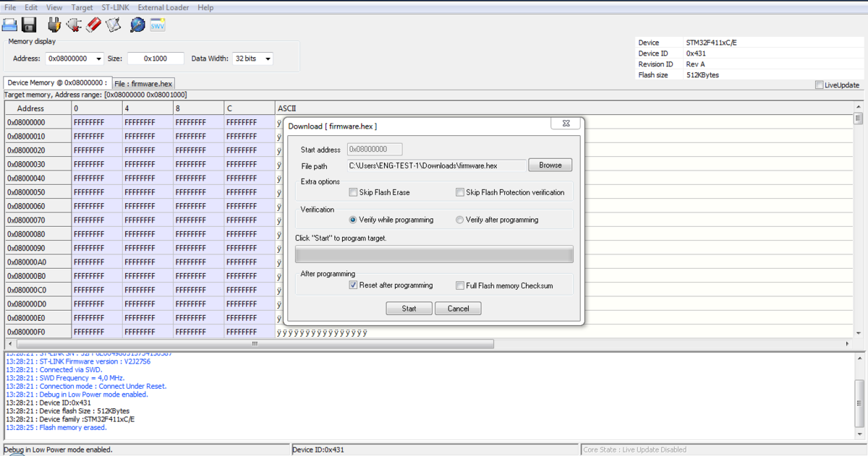Click the Size input field
Image resolution: width=868 pixels, height=456 pixels.
156,59
